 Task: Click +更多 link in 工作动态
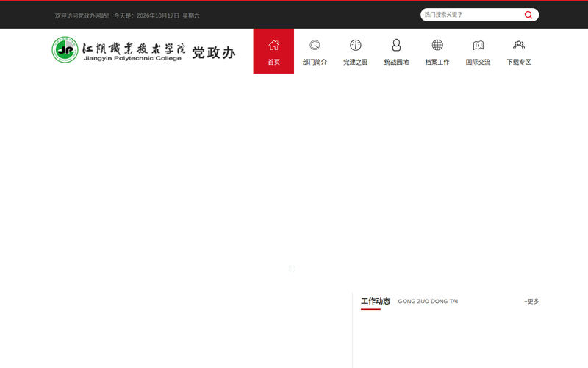(x=531, y=301)
